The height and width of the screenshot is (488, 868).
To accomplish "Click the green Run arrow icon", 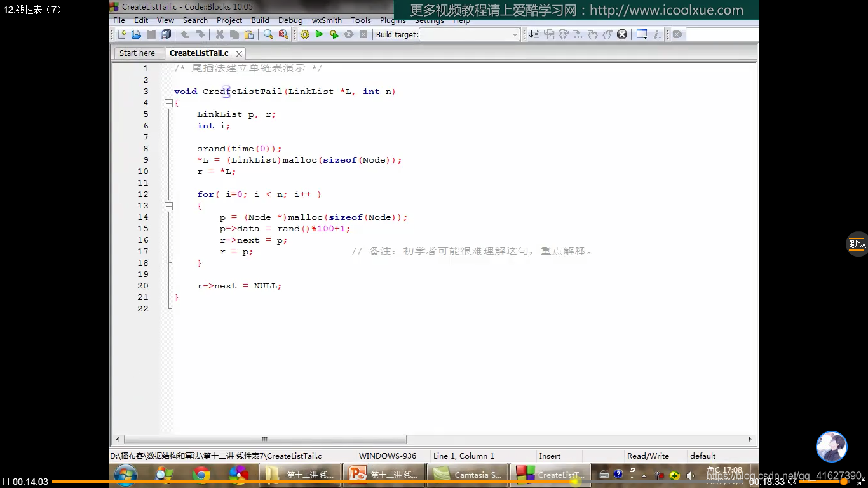I will pyautogui.click(x=320, y=34).
